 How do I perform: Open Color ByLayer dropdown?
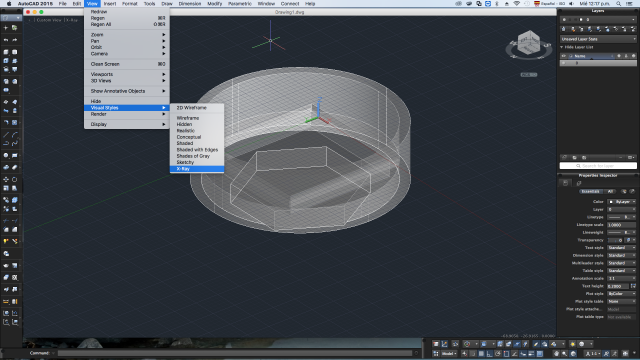[622, 202]
